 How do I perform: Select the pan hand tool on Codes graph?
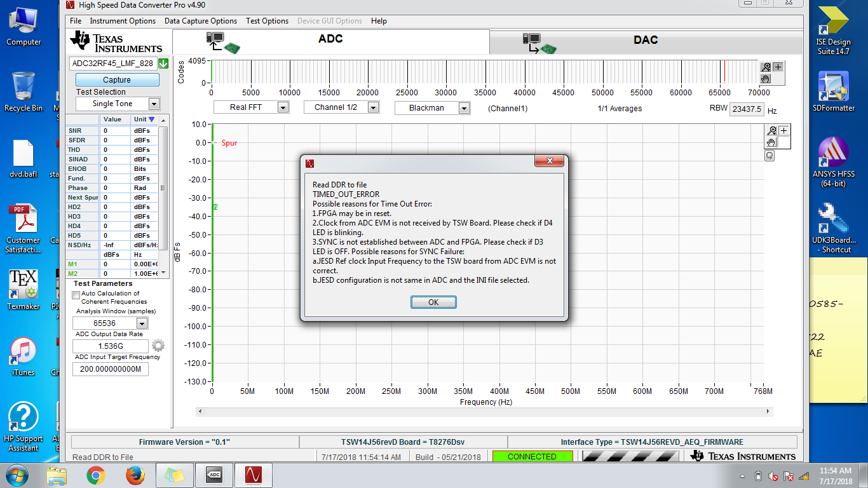(x=767, y=79)
